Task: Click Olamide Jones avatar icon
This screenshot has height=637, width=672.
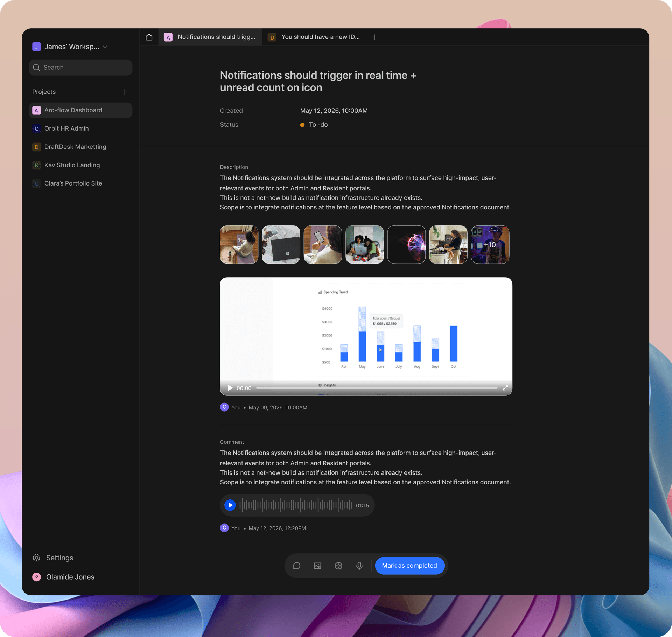Action: pos(37,577)
